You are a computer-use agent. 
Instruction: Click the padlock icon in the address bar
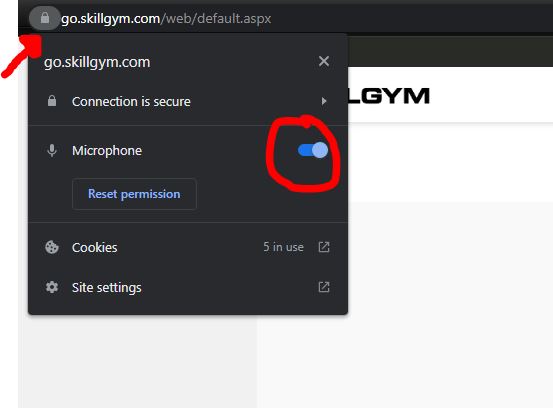[44, 18]
